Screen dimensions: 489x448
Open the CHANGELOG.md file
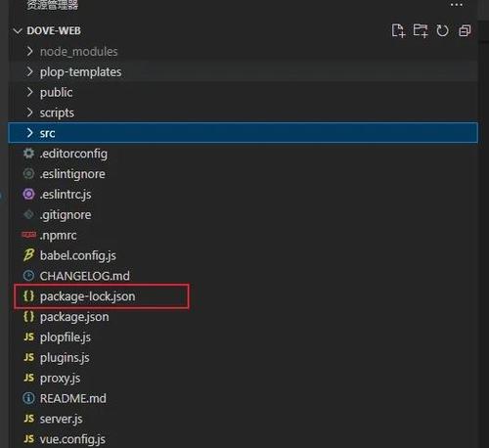(x=85, y=276)
